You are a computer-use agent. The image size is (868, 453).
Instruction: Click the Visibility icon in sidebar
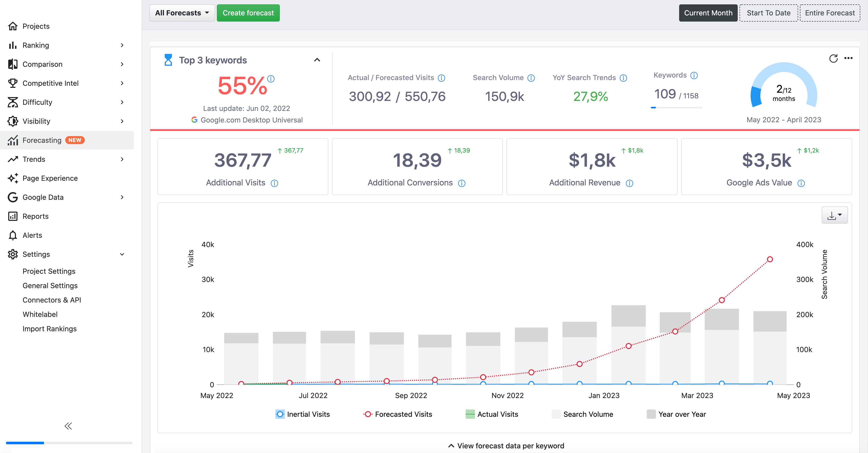coord(13,121)
